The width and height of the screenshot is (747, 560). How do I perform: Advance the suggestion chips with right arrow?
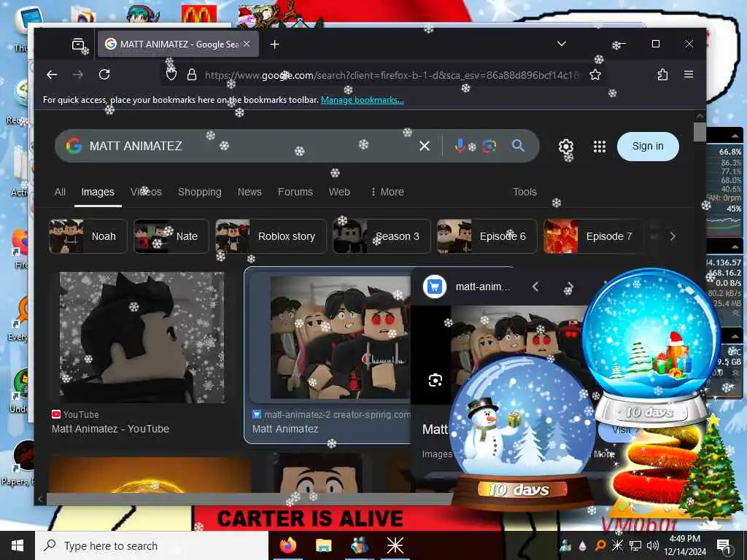[672, 236]
